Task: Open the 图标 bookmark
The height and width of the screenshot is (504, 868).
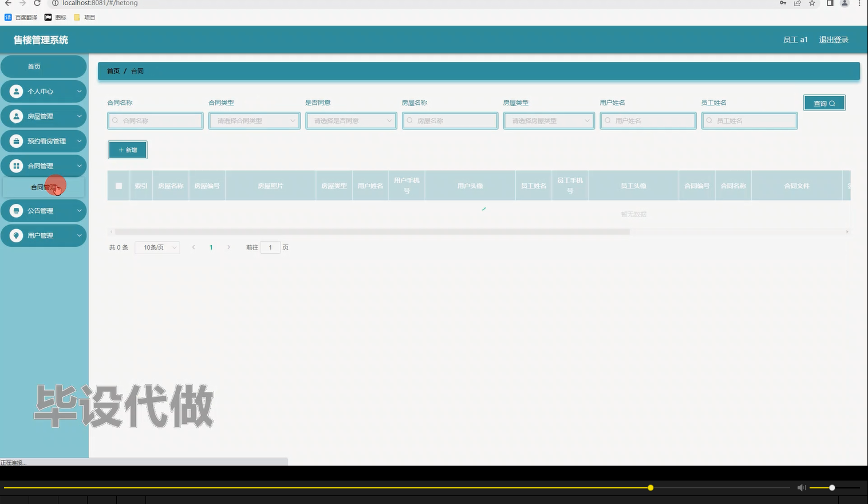Action: click(56, 17)
